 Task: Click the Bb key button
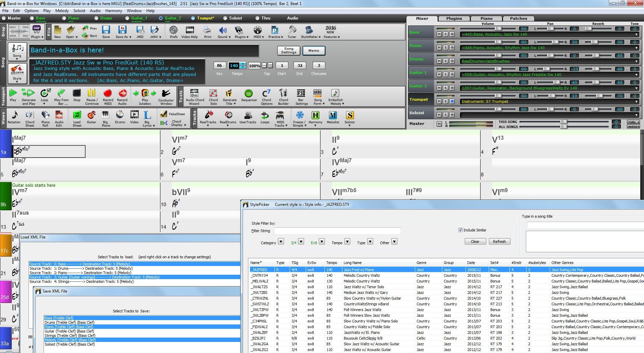pos(219,65)
